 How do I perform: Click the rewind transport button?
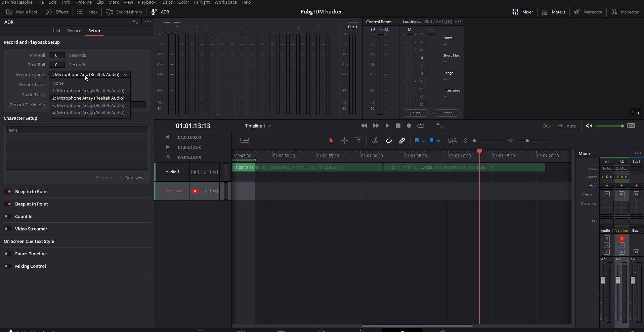364,126
